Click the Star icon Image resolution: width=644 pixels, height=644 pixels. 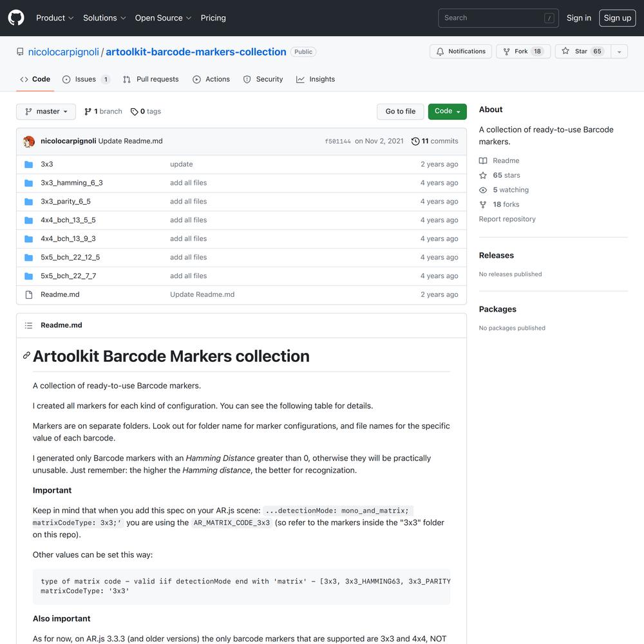click(565, 51)
